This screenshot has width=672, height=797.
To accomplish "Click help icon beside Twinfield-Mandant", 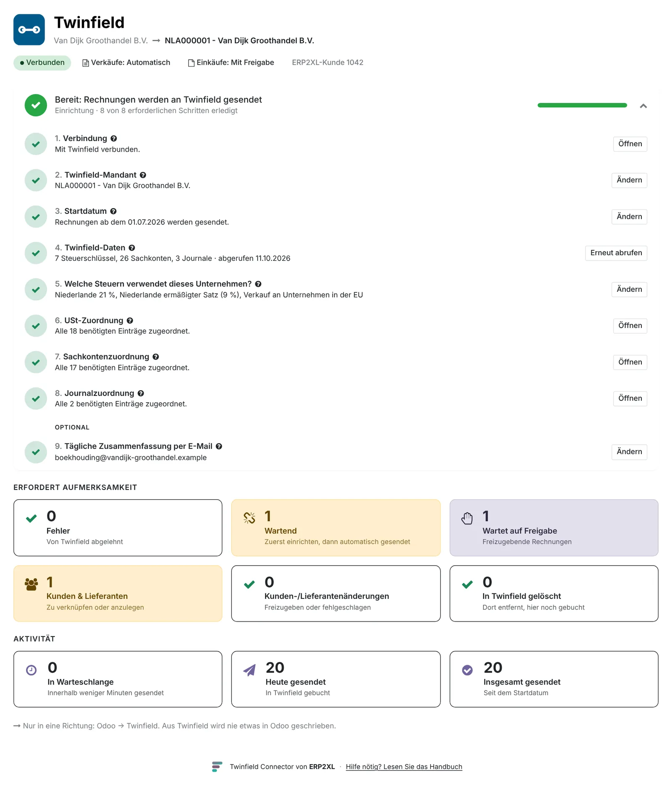I will 143,175.
